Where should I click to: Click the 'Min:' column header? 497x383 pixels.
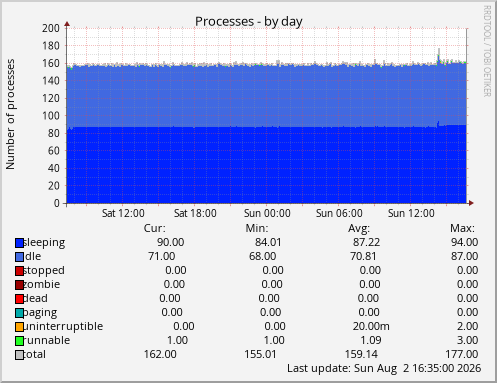click(x=257, y=228)
